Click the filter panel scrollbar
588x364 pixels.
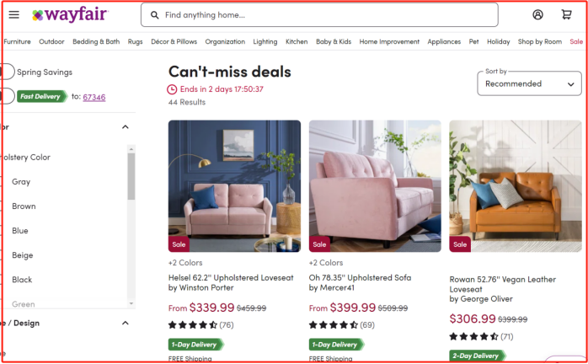click(x=131, y=177)
